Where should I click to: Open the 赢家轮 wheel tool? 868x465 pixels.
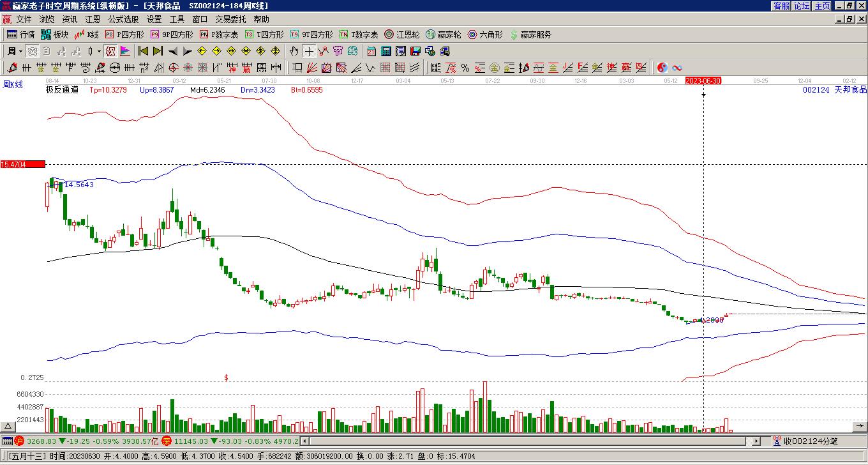click(444, 34)
